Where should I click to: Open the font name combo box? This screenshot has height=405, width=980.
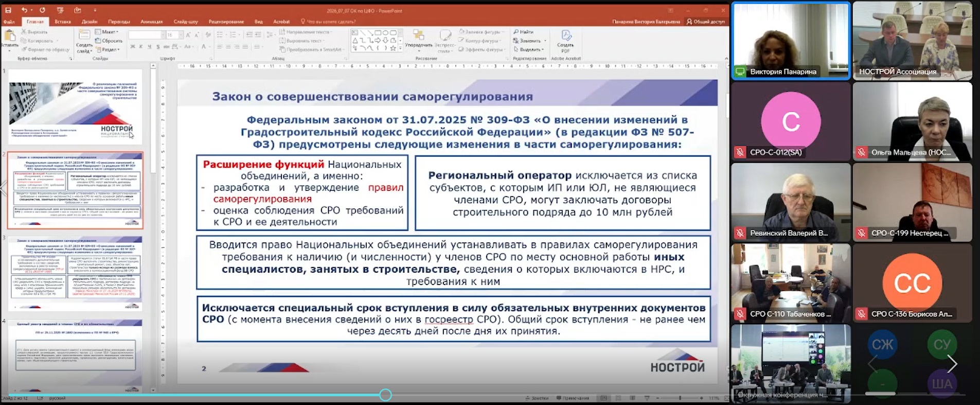coord(146,35)
